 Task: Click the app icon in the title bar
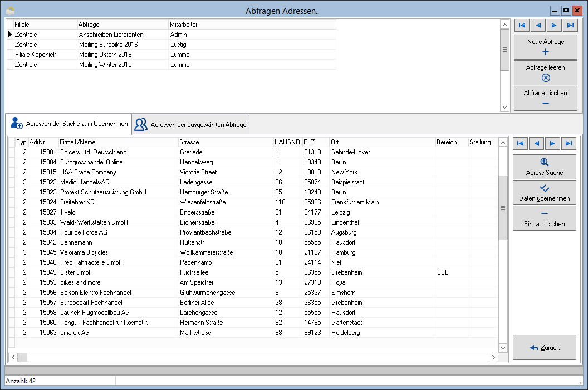(x=10, y=11)
